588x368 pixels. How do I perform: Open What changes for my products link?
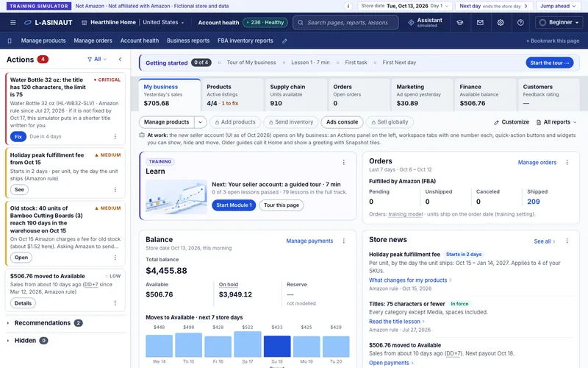coord(410,280)
